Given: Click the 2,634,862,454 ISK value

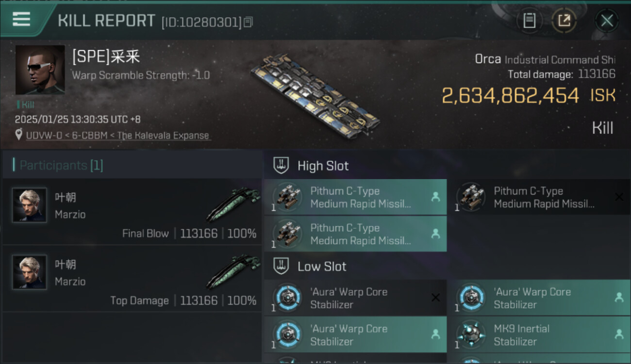Looking at the screenshot, I should pyautogui.click(x=510, y=96).
